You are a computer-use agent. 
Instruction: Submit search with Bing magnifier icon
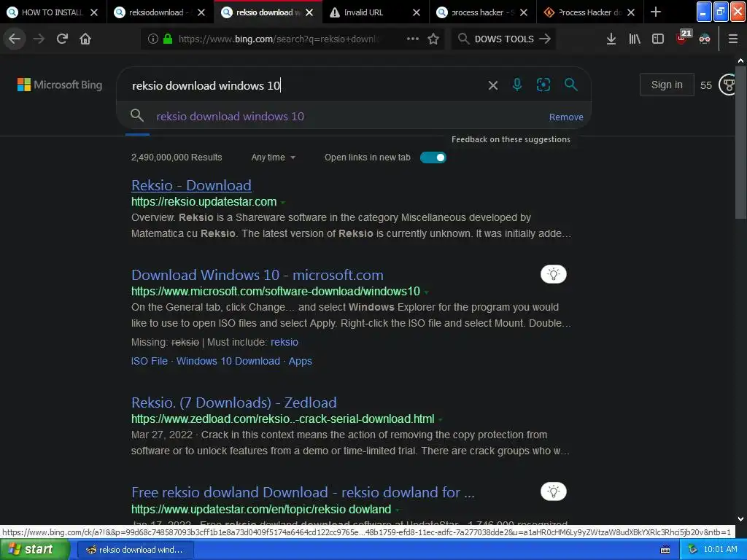(570, 85)
